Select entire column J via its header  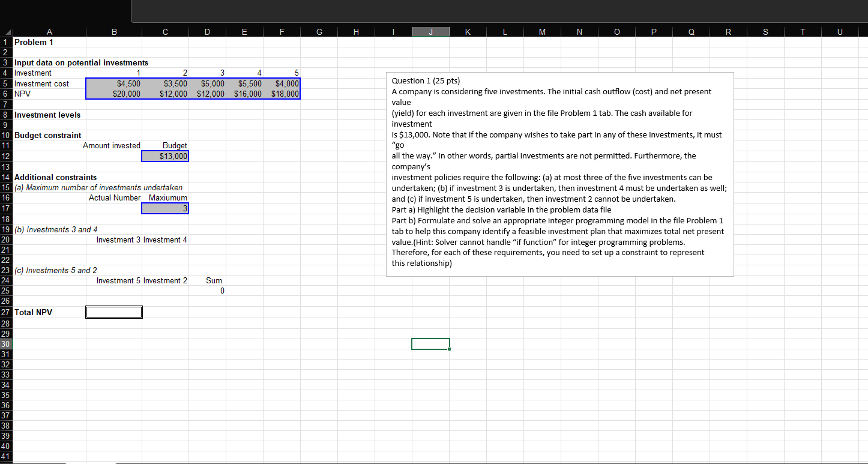430,32
